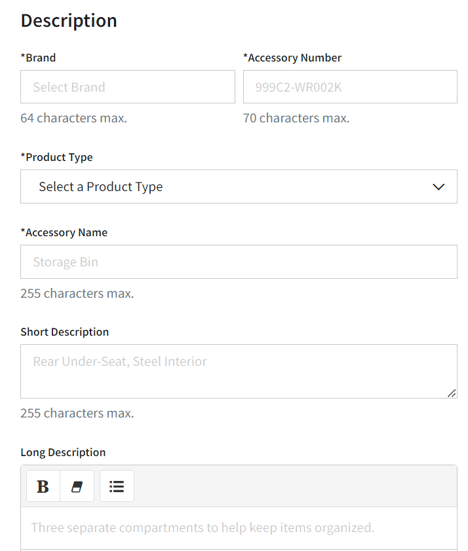
Task: Click the 70 characters max hint
Action: pos(296,118)
